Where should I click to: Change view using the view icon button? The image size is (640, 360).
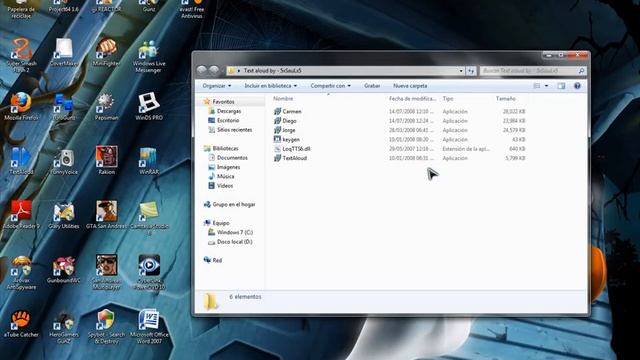coord(537,86)
